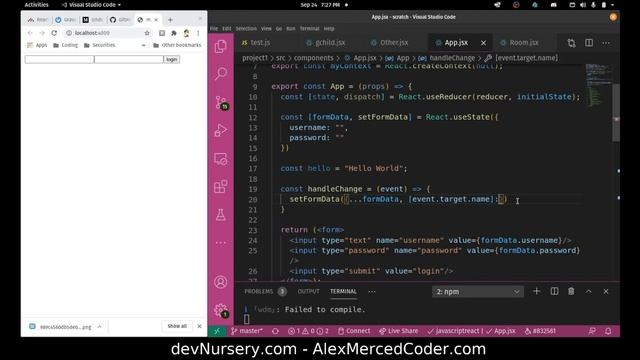Screen dimensions: 640x360
Task: Open the Manage gear menu
Action: click(x=221, y=310)
